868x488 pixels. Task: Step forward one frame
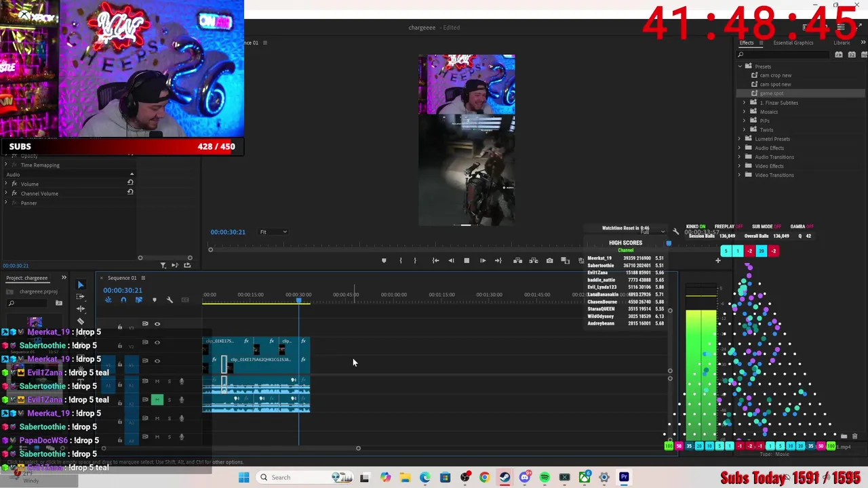(x=483, y=261)
